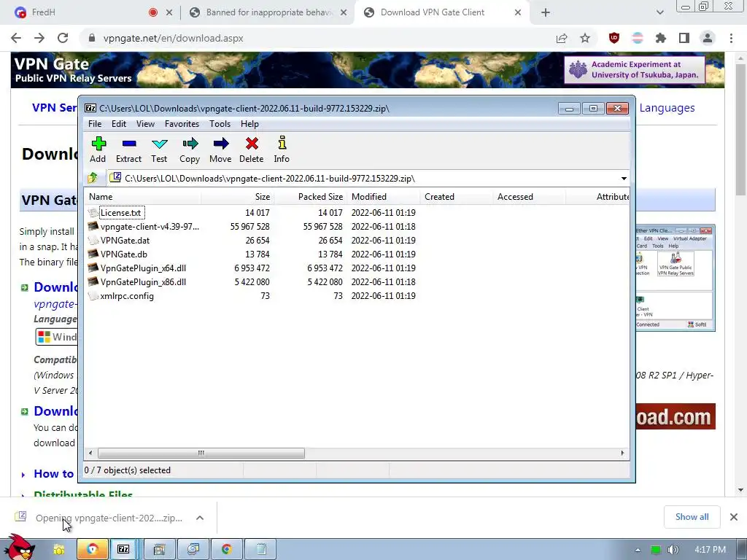The height and width of the screenshot is (560, 747).
Task: Open the Chrome side panel icon
Action: click(x=684, y=38)
